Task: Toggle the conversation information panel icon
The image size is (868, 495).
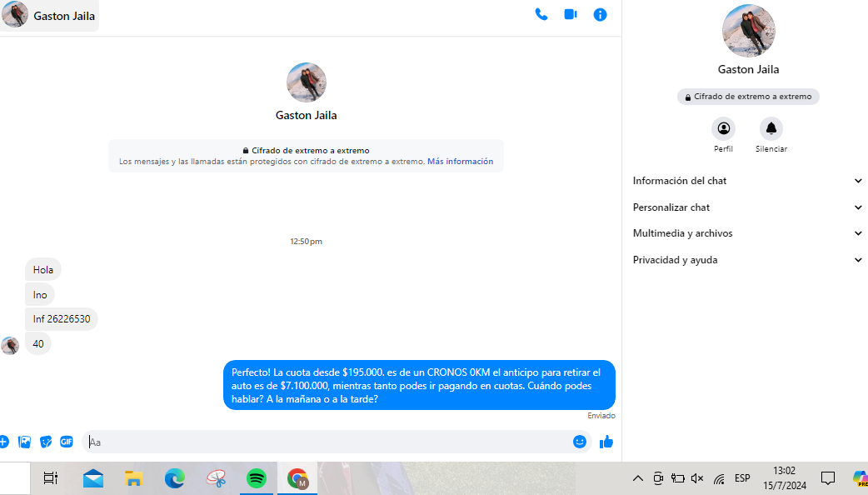Action: 600,15
